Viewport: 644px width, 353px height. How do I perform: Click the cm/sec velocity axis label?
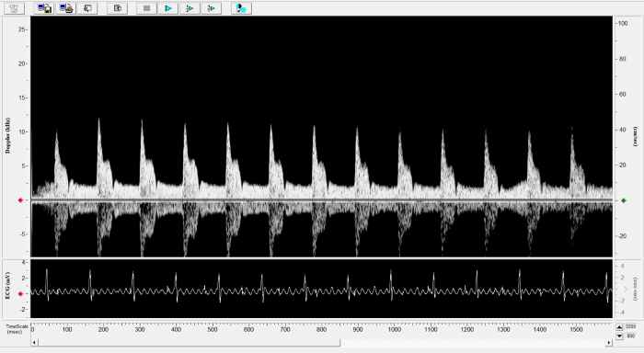pyautogui.click(x=636, y=137)
